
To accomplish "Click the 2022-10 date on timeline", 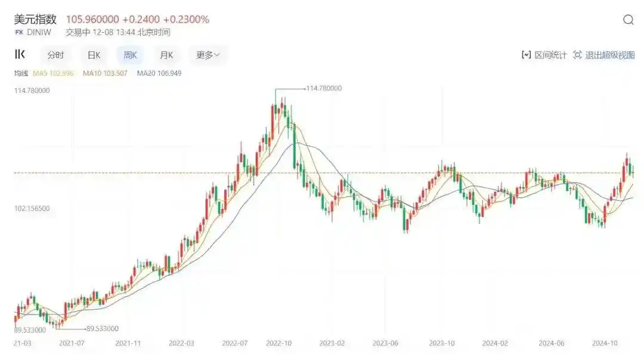I will (277, 343).
